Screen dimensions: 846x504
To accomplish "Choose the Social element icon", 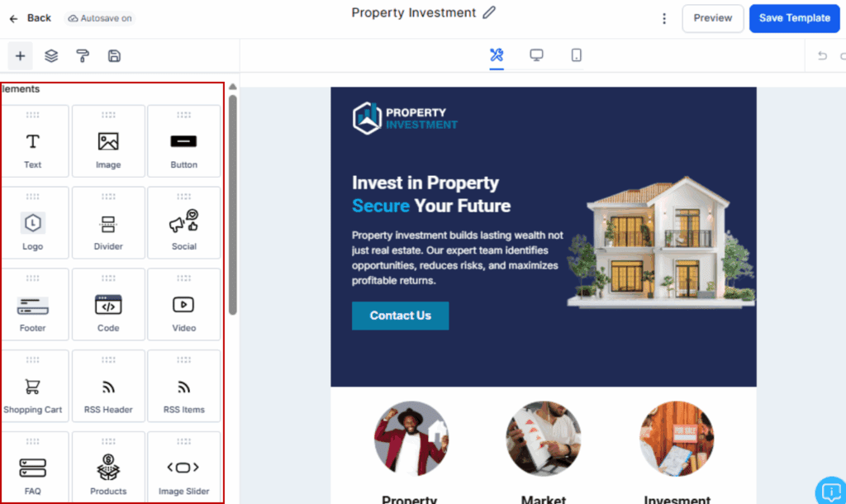I will (x=184, y=221).
